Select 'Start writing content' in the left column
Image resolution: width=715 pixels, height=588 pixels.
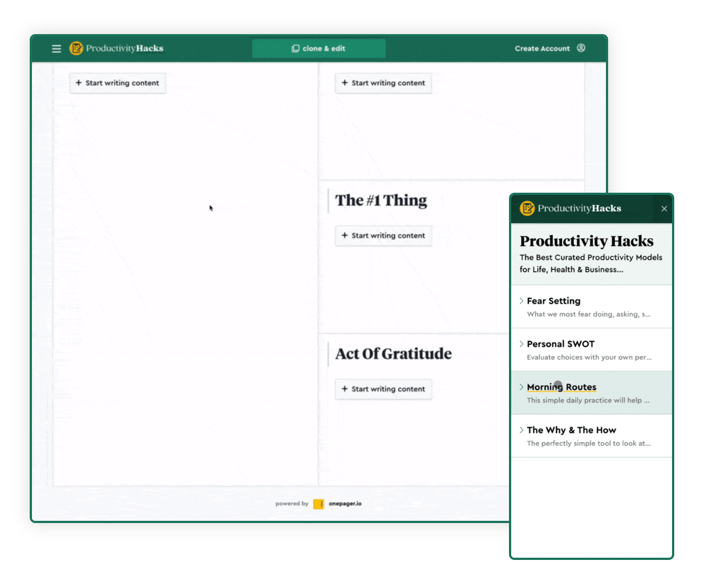(x=117, y=83)
